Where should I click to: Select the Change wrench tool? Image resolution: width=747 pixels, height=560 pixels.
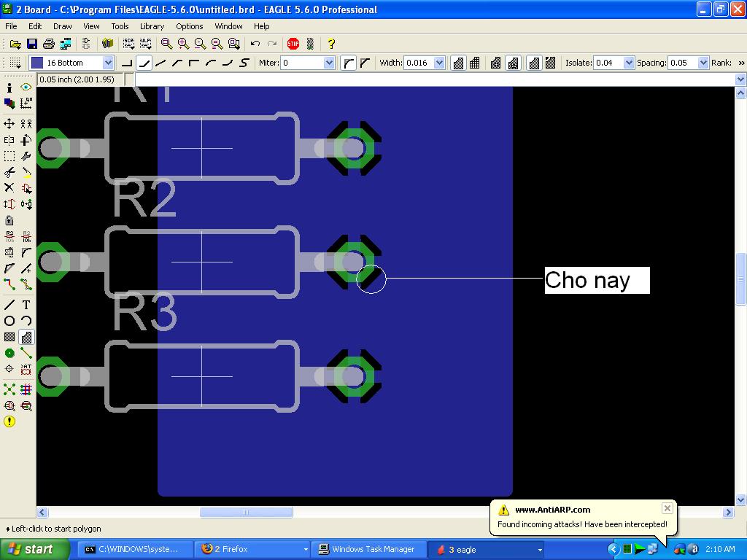[x=26, y=156]
